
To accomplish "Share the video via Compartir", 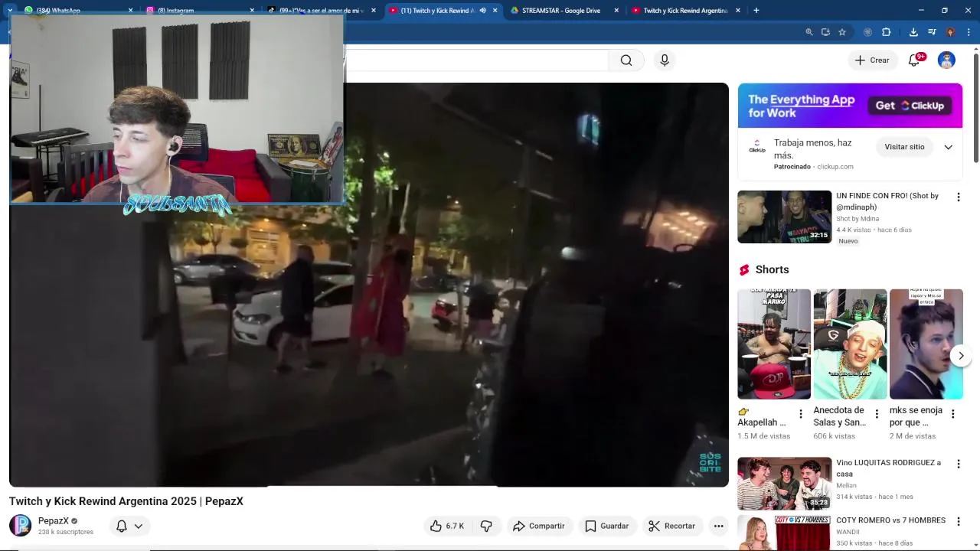I will (539, 527).
